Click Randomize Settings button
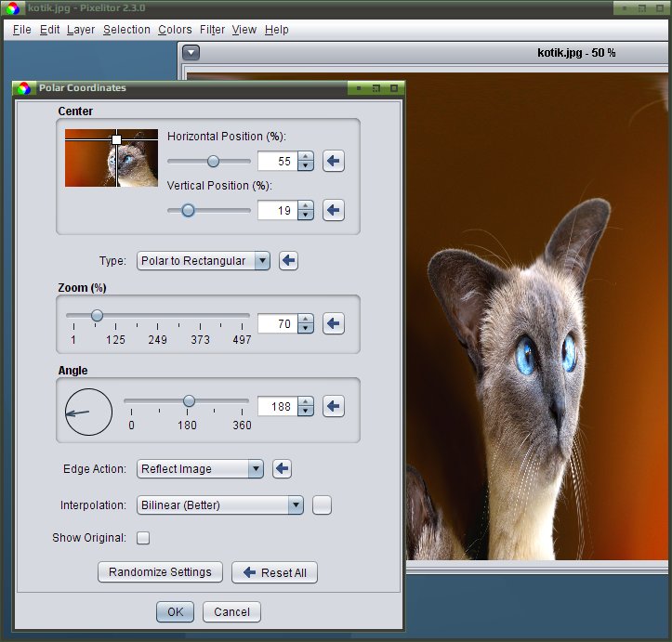Viewport: 672px width, 642px height. point(160,572)
